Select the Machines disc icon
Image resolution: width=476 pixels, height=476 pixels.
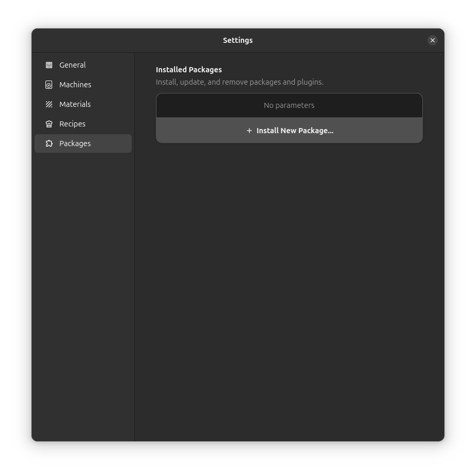[x=49, y=85]
